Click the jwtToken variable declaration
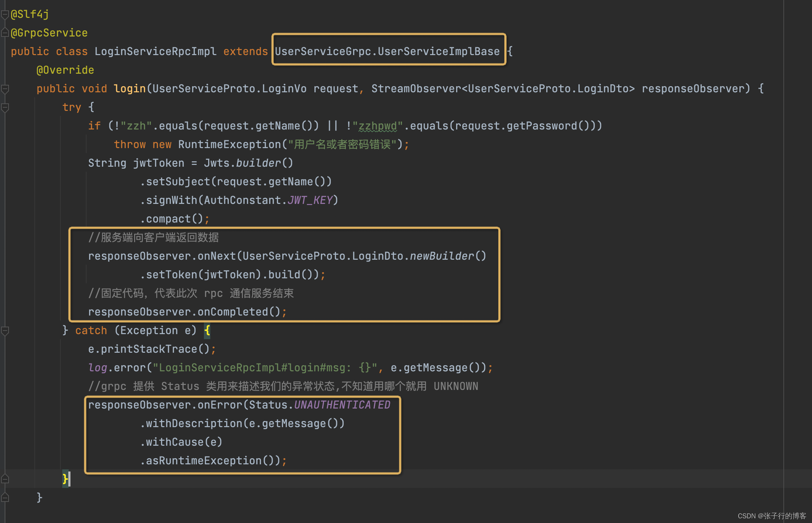Viewport: 812px width, 523px height. coord(159,163)
